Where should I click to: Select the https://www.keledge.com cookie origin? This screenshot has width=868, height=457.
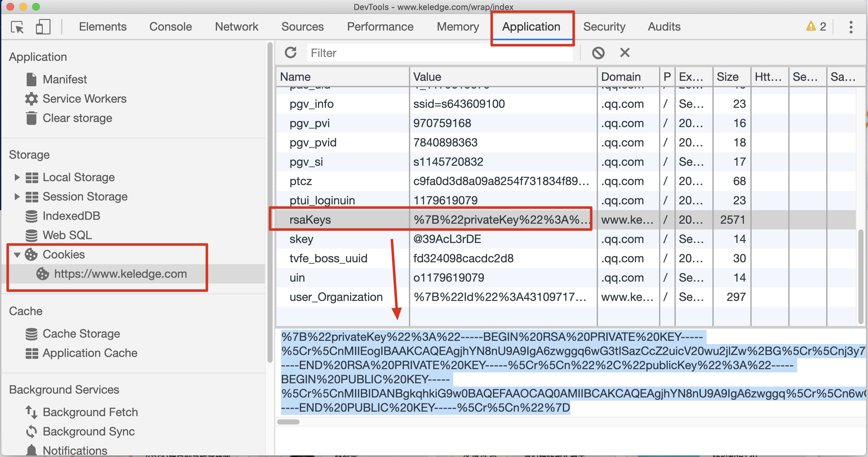[x=120, y=274]
